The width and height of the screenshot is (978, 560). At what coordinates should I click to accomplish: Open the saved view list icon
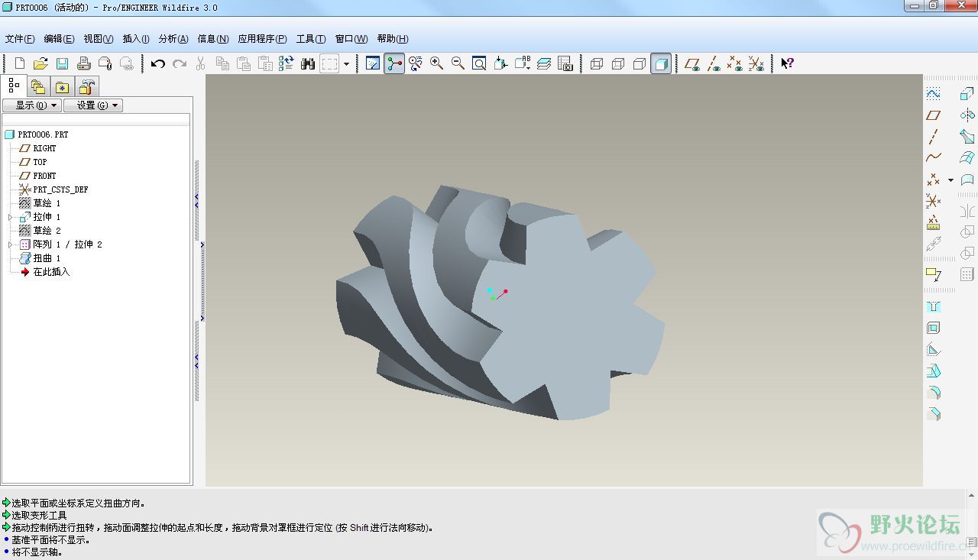(522, 63)
